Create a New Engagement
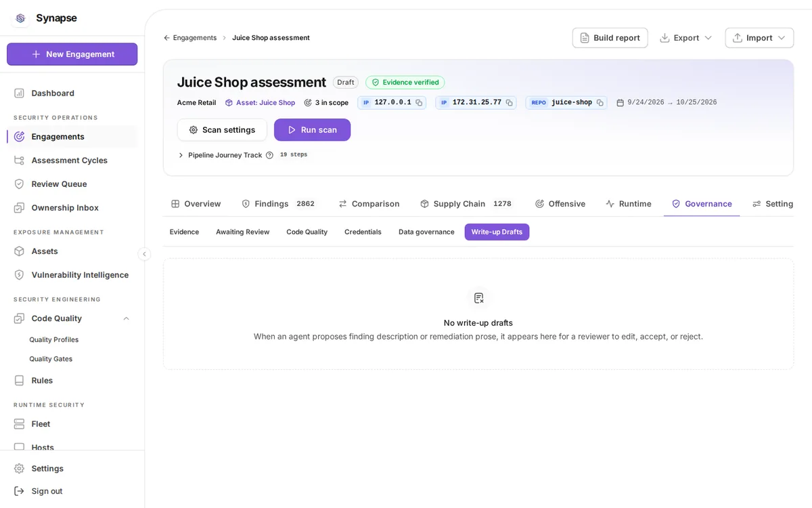The image size is (812, 508). point(72,54)
